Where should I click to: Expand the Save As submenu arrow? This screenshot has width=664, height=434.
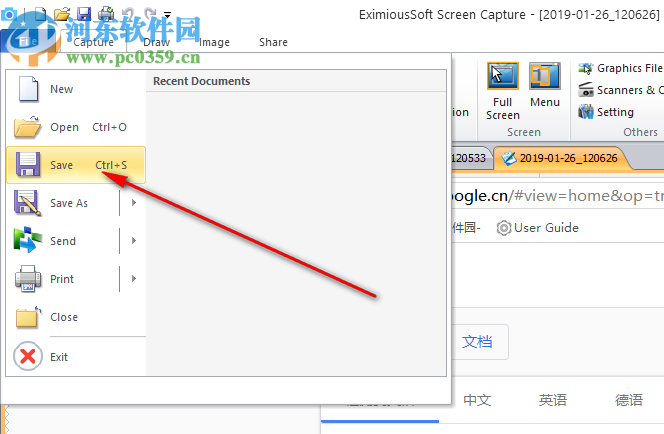point(133,203)
